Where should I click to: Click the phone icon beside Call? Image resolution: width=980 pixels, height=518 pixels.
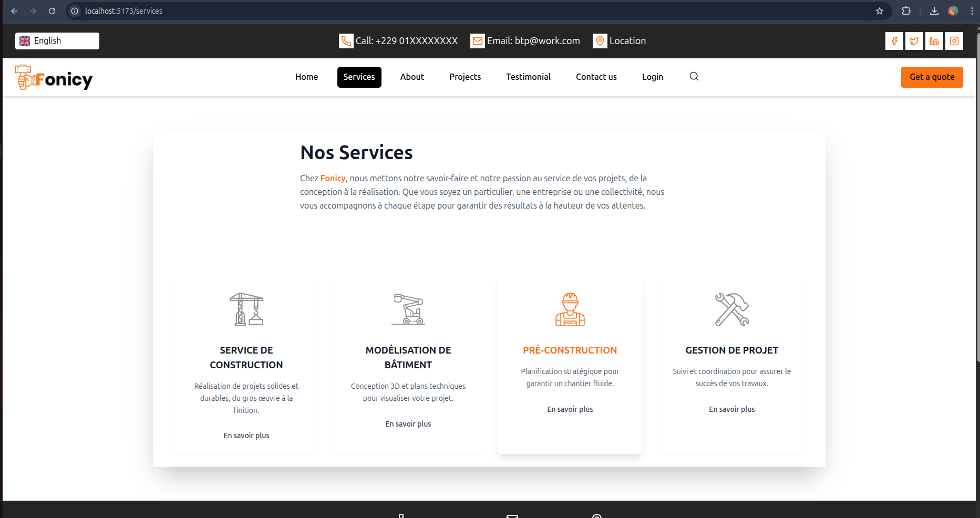pyautogui.click(x=346, y=41)
